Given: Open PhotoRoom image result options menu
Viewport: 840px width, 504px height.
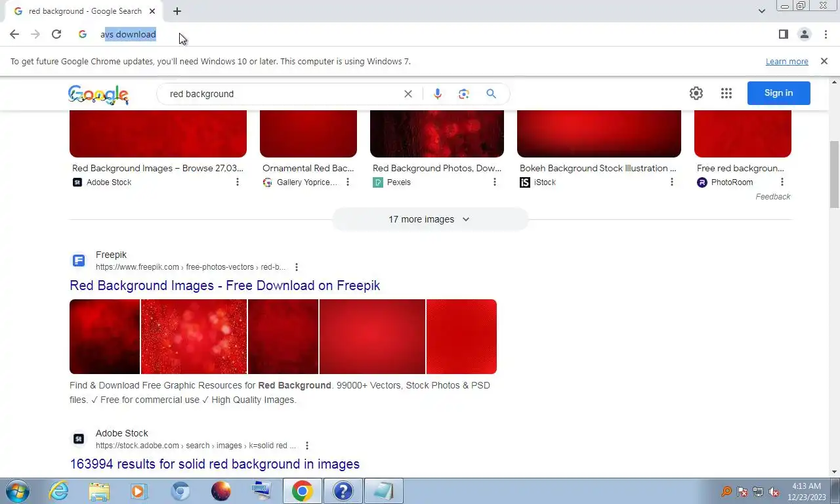Looking at the screenshot, I should tap(782, 182).
